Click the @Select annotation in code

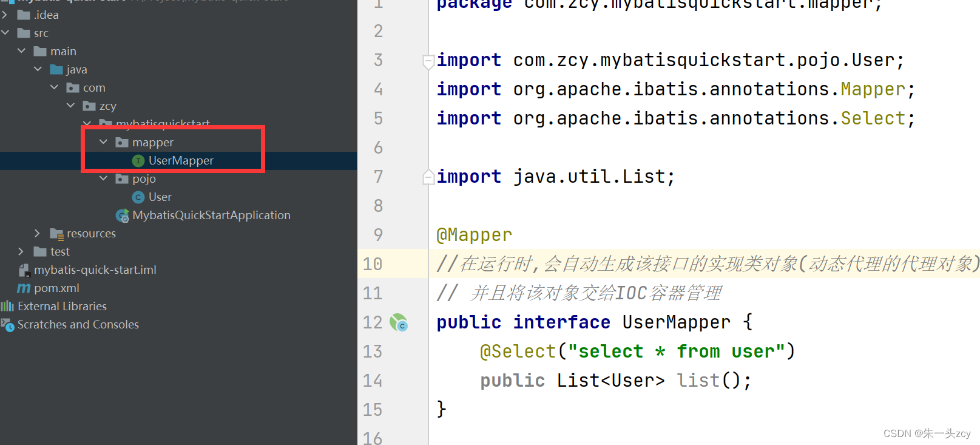518,352
